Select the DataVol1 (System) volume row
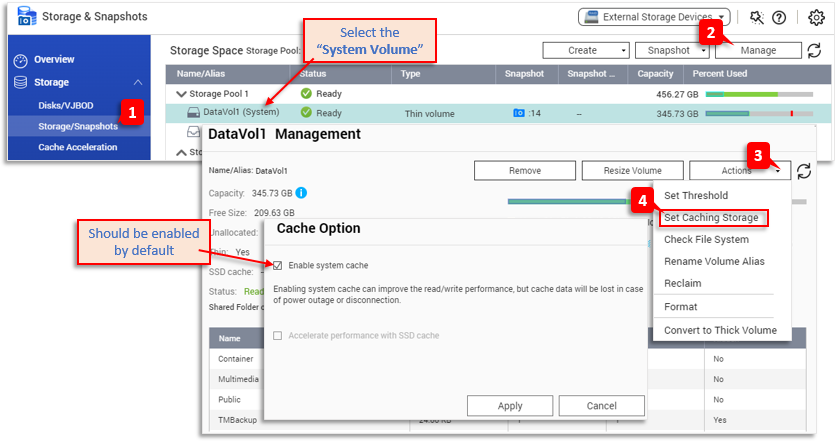 240,113
